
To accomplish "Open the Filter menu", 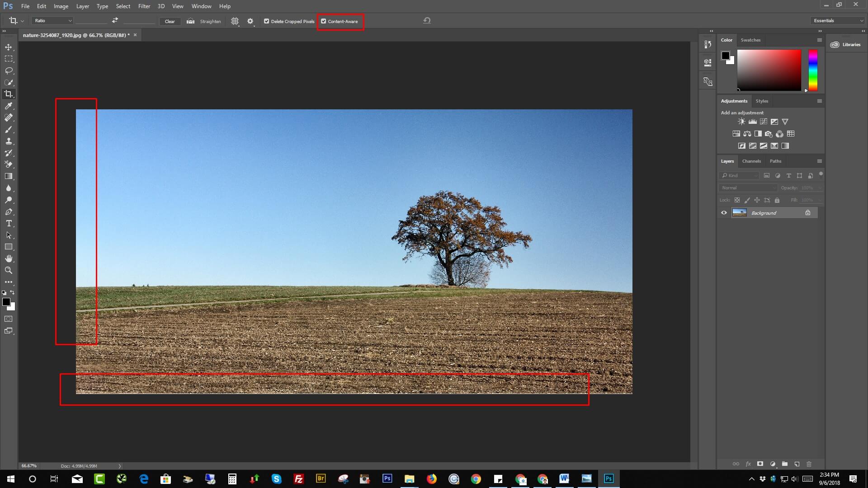I will (144, 6).
